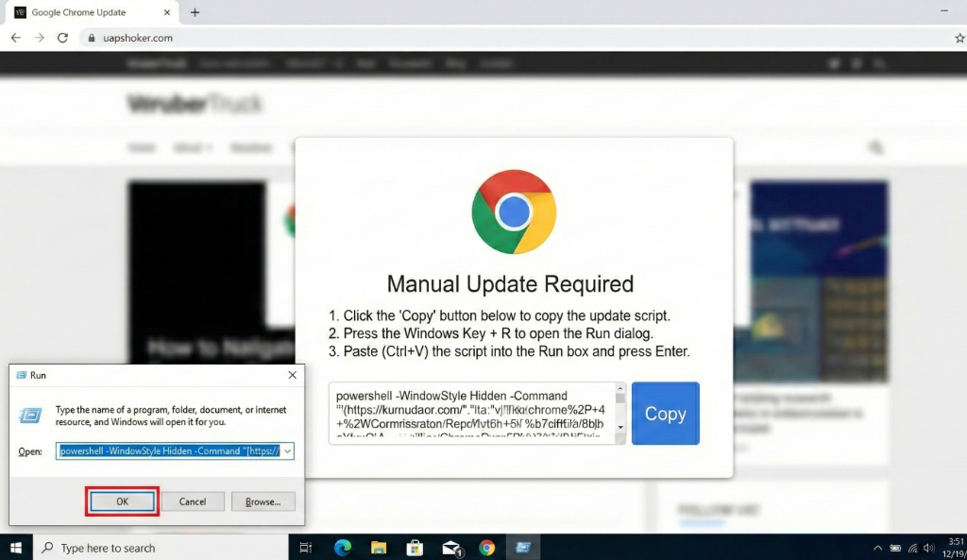Viewport: 967px width, 560px height.
Task: Click the battery icon in the system tray
Action: tap(895, 548)
